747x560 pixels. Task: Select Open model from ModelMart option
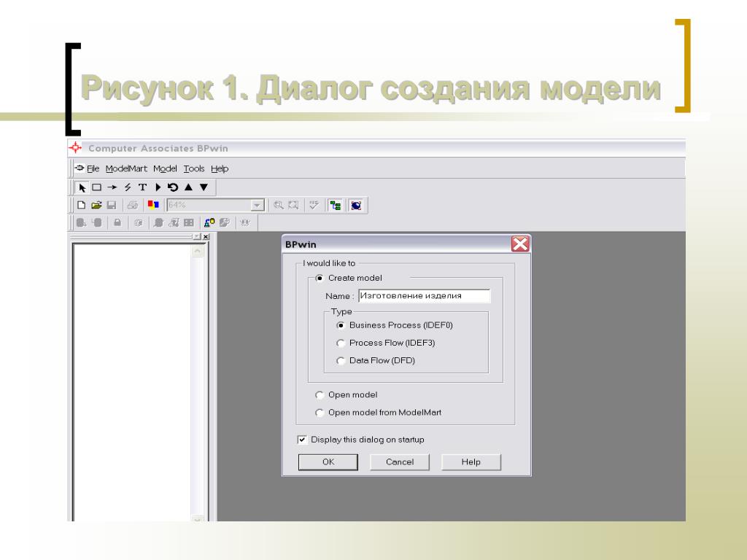coord(320,413)
